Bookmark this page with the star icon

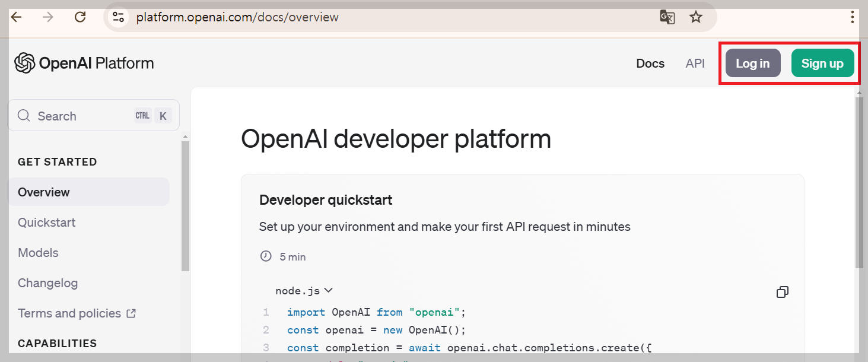coord(696,17)
